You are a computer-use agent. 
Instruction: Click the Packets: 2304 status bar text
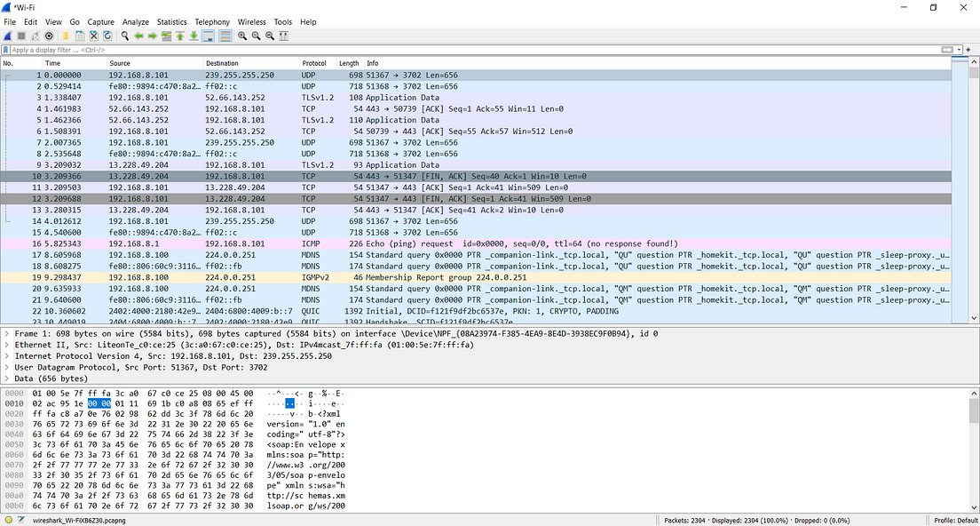pyautogui.click(x=686, y=521)
